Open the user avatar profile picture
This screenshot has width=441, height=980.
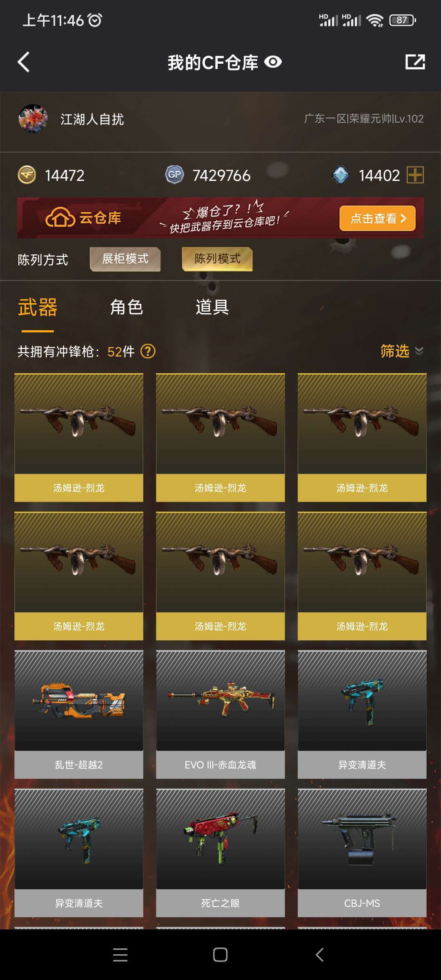point(33,119)
